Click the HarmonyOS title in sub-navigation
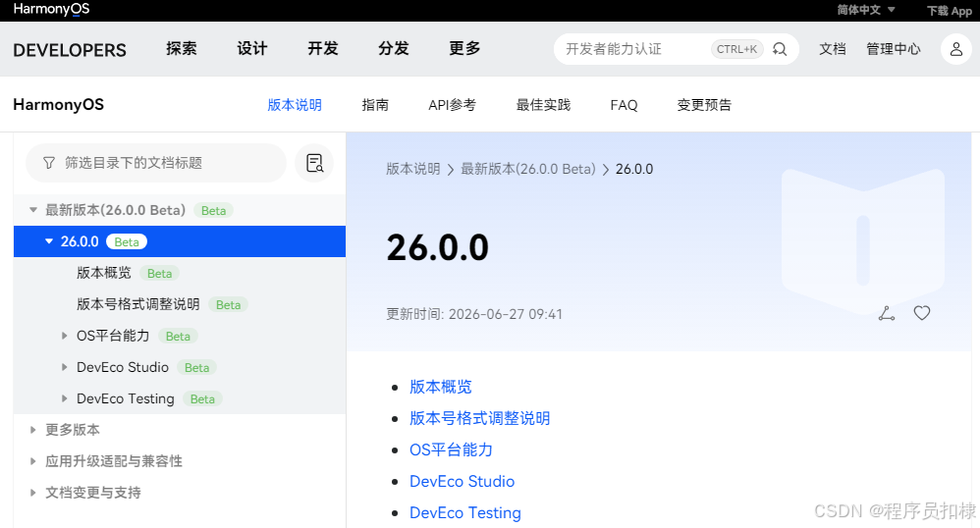 pos(58,104)
